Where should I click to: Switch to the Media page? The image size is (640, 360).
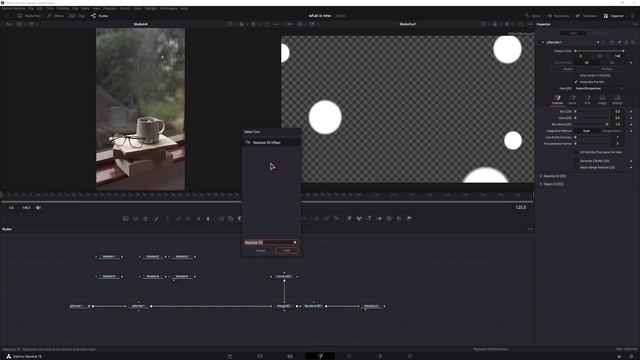tap(230, 356)
